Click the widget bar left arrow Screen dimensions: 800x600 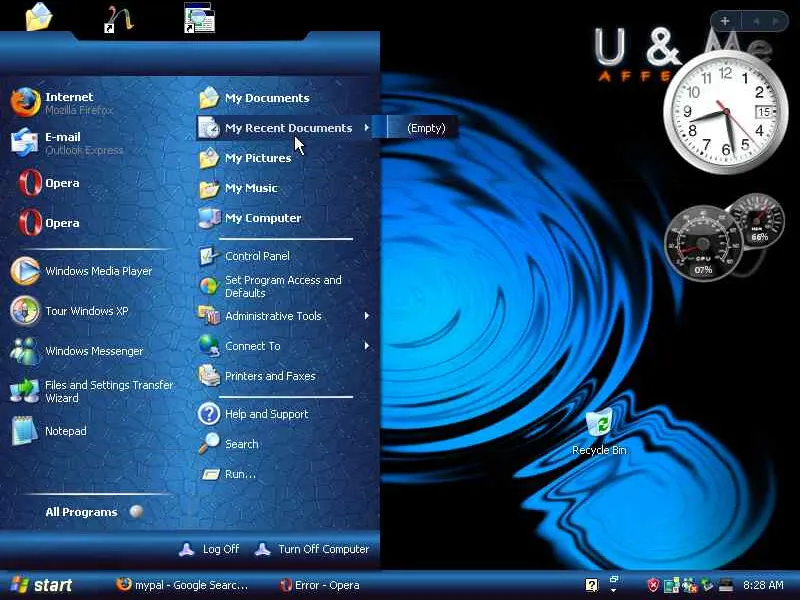click(756, 21)
